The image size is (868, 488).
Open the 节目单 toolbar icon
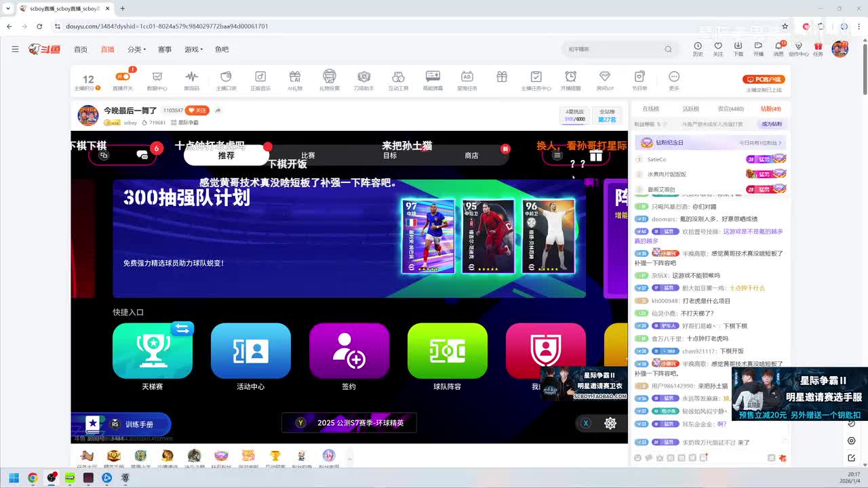(639, 80)
